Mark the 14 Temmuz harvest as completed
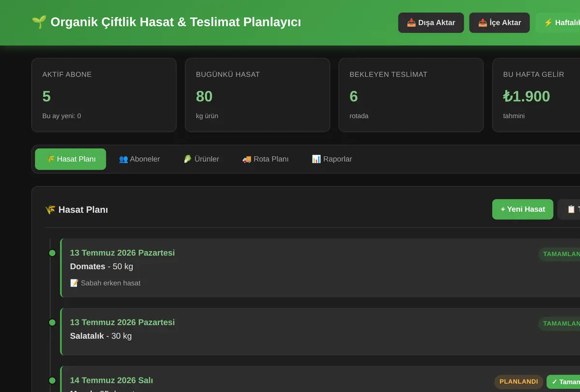Image resolution: width=580 pixels, height=392 pixels. (x=564, y=382)
